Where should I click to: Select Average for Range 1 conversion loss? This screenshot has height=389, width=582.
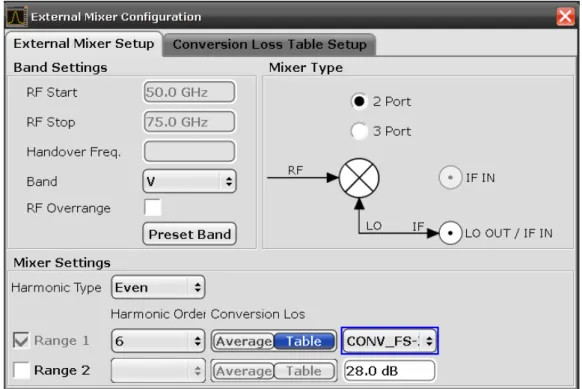coord(243,341)
